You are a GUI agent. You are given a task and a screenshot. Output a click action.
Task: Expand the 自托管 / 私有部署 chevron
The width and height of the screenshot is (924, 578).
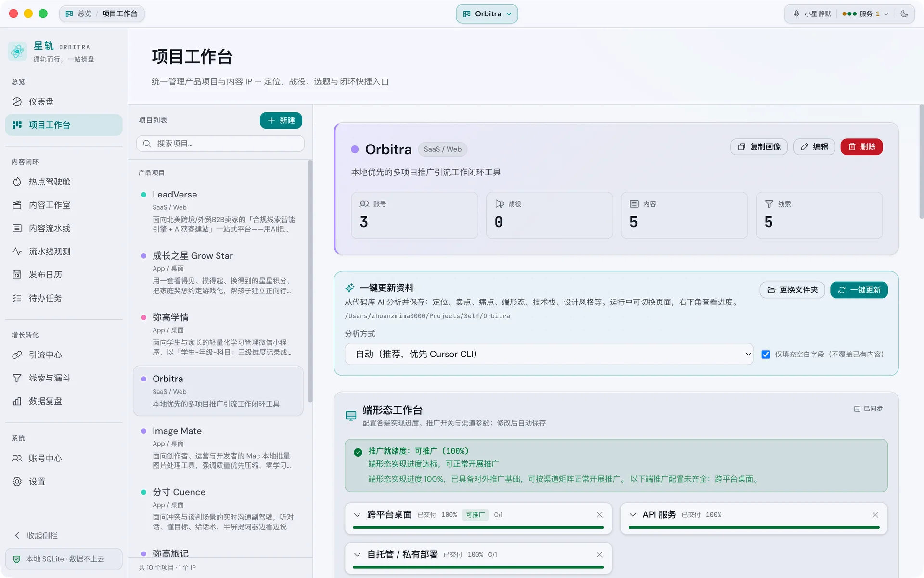point(357,555)
